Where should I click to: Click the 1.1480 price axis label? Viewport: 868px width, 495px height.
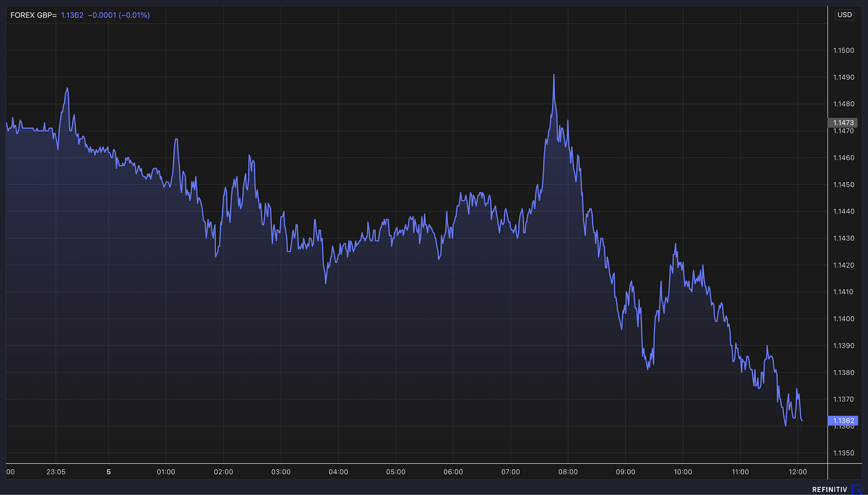844,104
